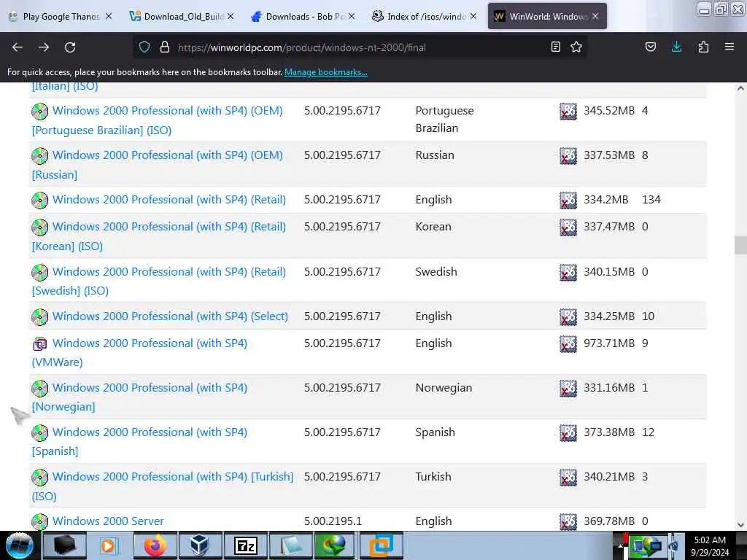Go back to the previous page
Screen dimensions: 747x560
[18, 47]
